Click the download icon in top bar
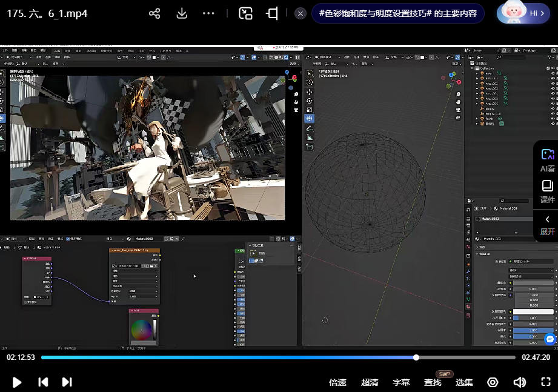Screen dimensions: 558x392 182,13
